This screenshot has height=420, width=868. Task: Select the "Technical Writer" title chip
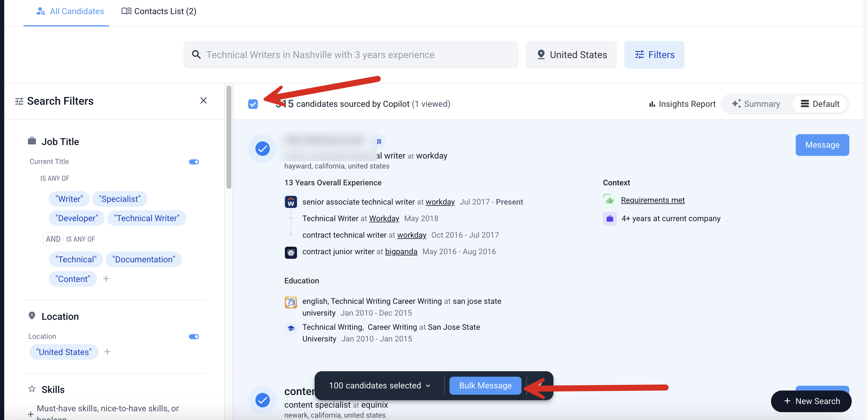coord(147,218)
